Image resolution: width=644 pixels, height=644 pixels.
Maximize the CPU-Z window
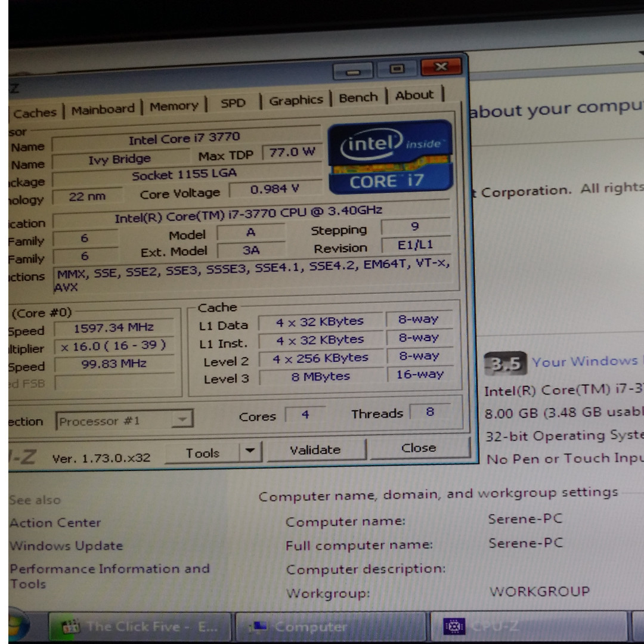coord(397,69)
